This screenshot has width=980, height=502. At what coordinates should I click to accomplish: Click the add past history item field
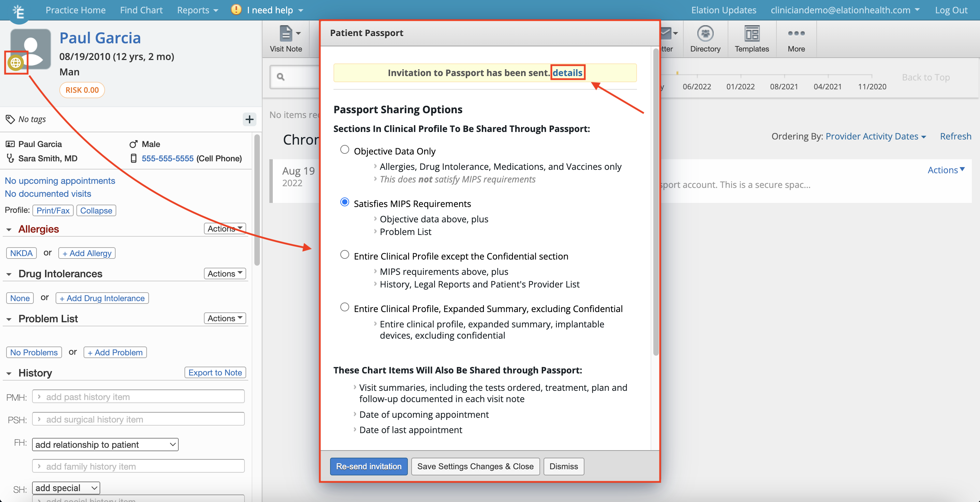(138, 397)
